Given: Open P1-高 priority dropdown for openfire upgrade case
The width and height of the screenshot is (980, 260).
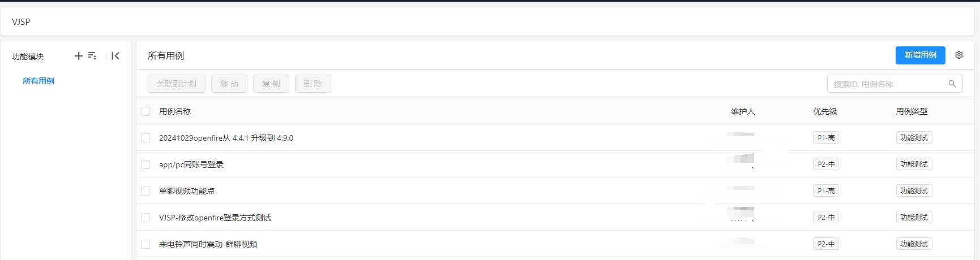Looking at the screenshot, I should [826, 138].
